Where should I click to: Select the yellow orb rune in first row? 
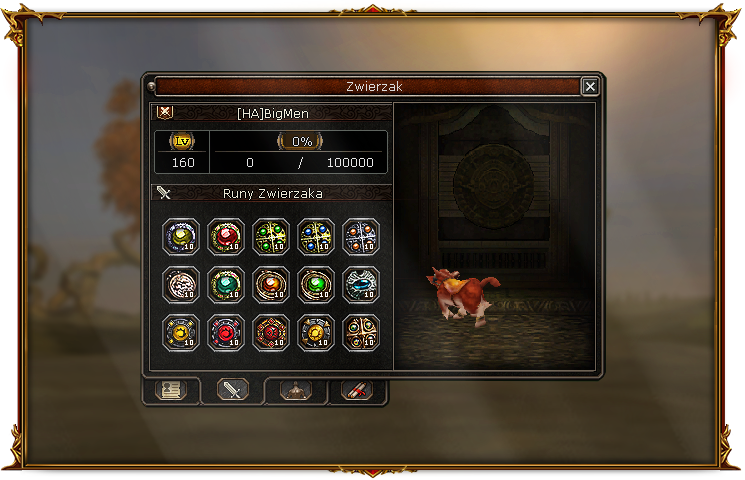click(181, 237)
